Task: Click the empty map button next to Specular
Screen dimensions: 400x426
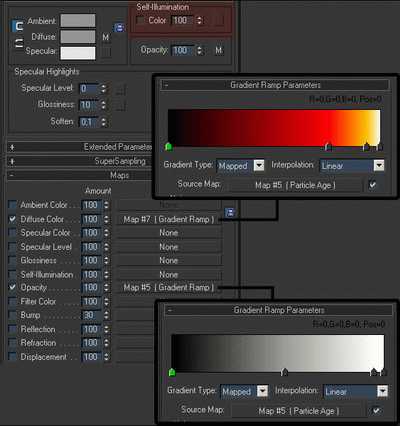Action: [x=106, y=52]
